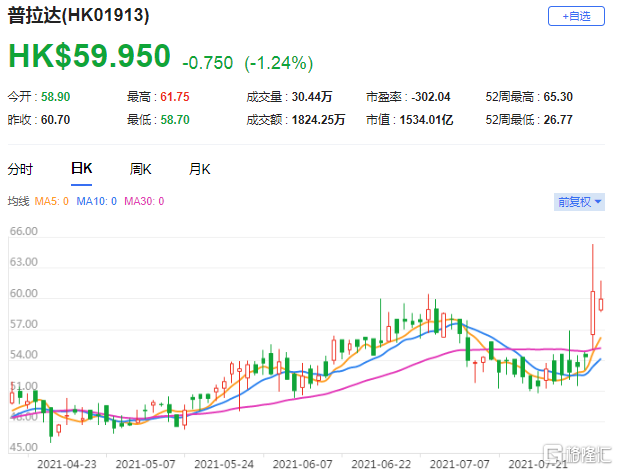
Task: Click the 成交额 value 1824.25万
Action: 318,120
